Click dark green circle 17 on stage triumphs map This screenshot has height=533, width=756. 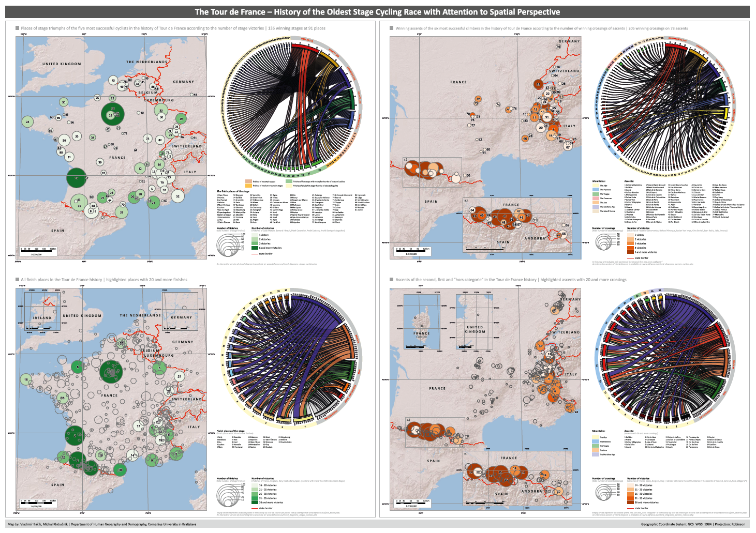tap(76, 178)
